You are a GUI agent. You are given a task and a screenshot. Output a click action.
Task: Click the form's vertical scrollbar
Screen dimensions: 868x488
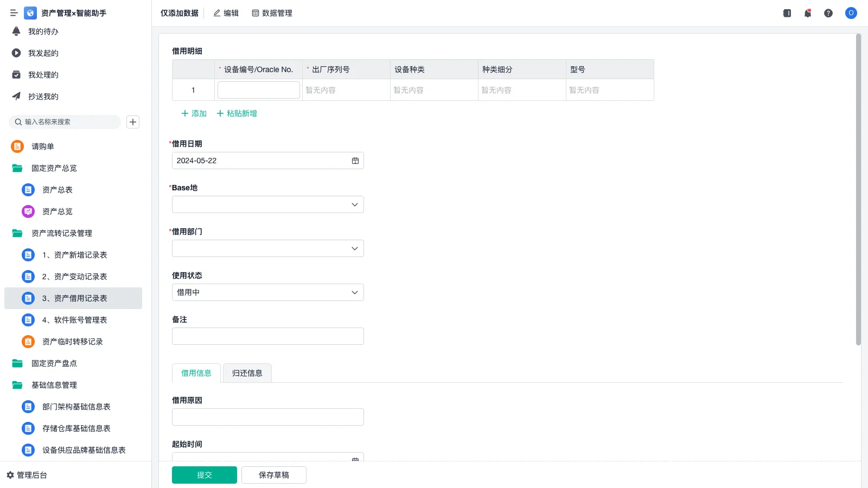click(x=858, y=190)
